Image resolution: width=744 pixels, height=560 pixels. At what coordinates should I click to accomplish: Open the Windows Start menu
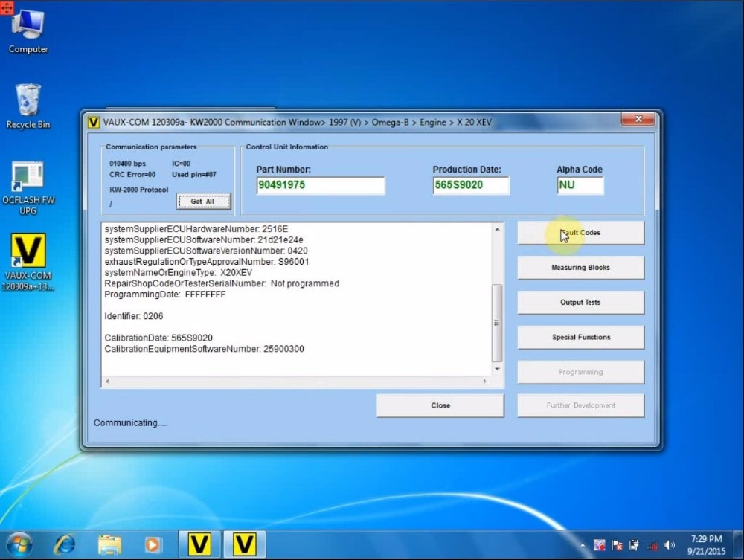[x=19, y=544]
